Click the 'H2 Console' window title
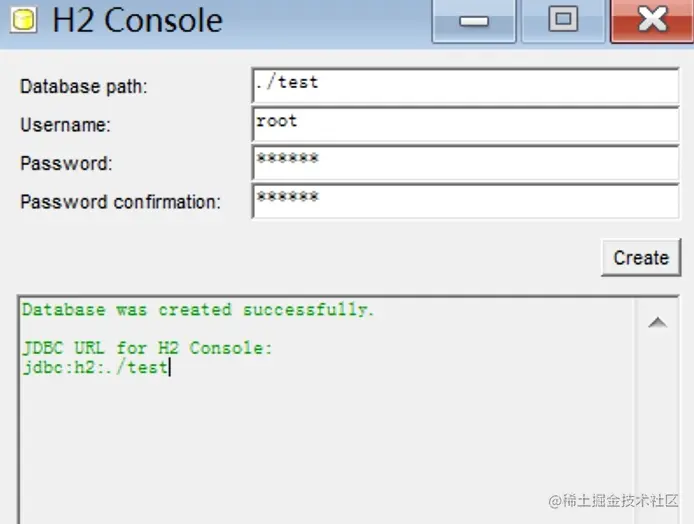This screenshot has width=694, height=524. click(x=137, y=20)
